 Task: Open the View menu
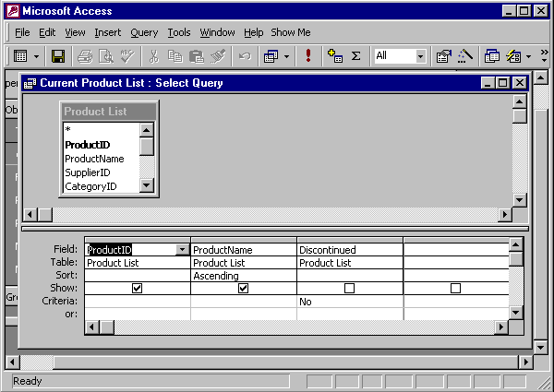coord(75,32)
